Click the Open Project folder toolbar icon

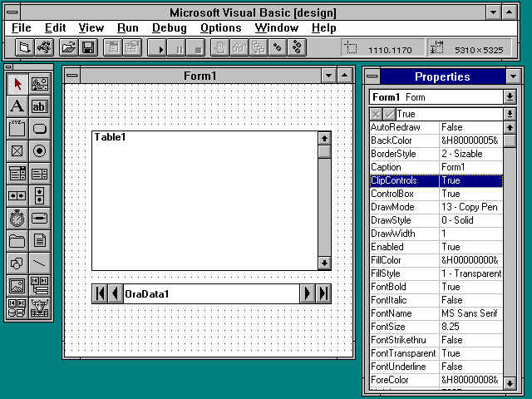click(x=68, y=48)
